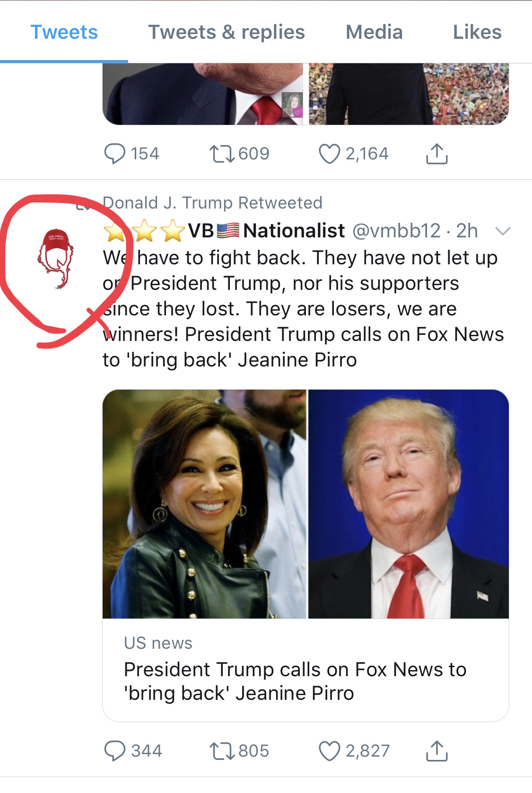Reply to the 154-comment tweet
Image resolution: width=532 pixels, height=793 pixels.
point(115,154)
